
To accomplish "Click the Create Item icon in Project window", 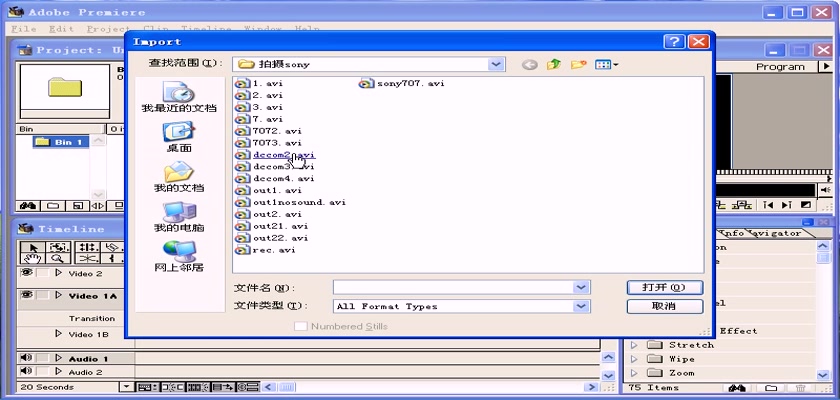I will (x=77, y=206).
